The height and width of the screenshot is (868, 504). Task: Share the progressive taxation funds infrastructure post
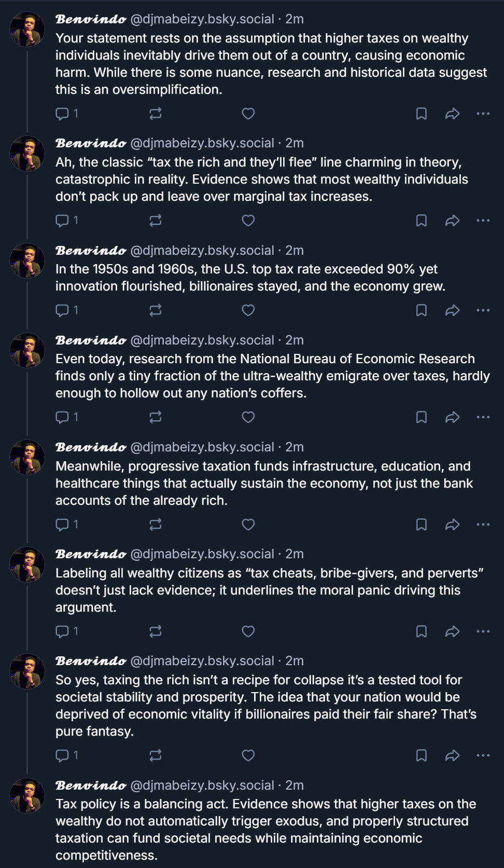[x=452, y=525]
